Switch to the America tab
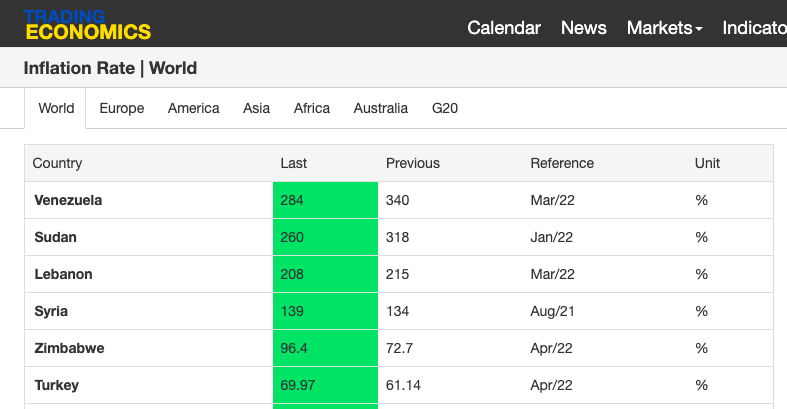The width and height of the screenshot is (787, 409). tap(193, 108)
